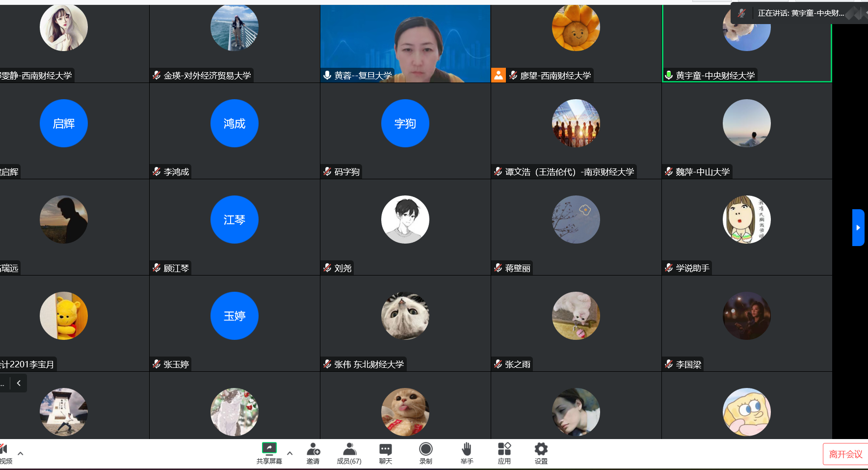Start recording with the 录制 button
Screen dimensions: 868x470
tap(425, 449)
